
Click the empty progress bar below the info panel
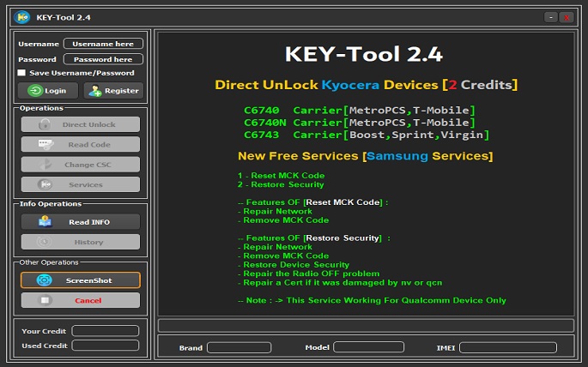click(x=366, y=326)
